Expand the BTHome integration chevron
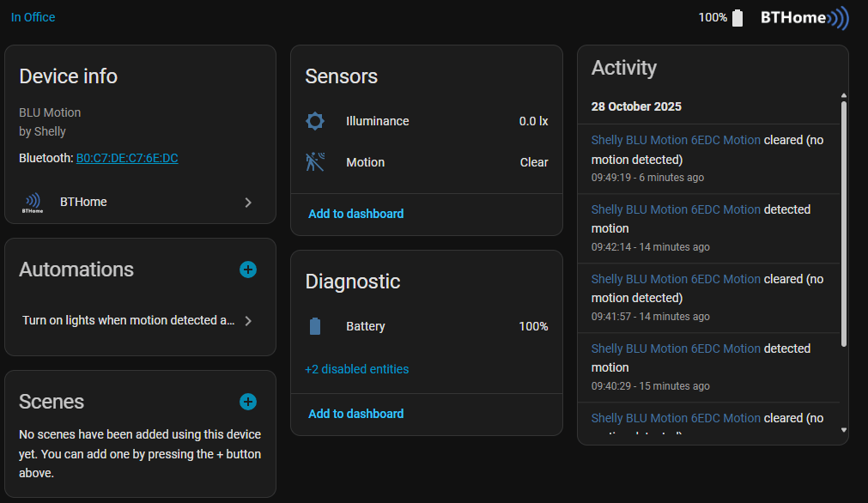This screenshot has height=503, width=868. (x=248, y=203)
